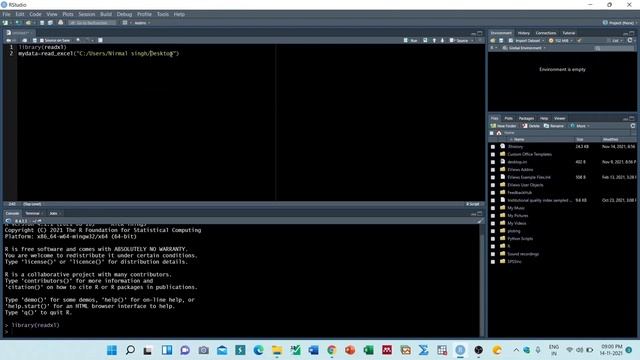Screen dimensions: 640x360
Task: Switch to the Terminal tab
Action: pos(32,213)
